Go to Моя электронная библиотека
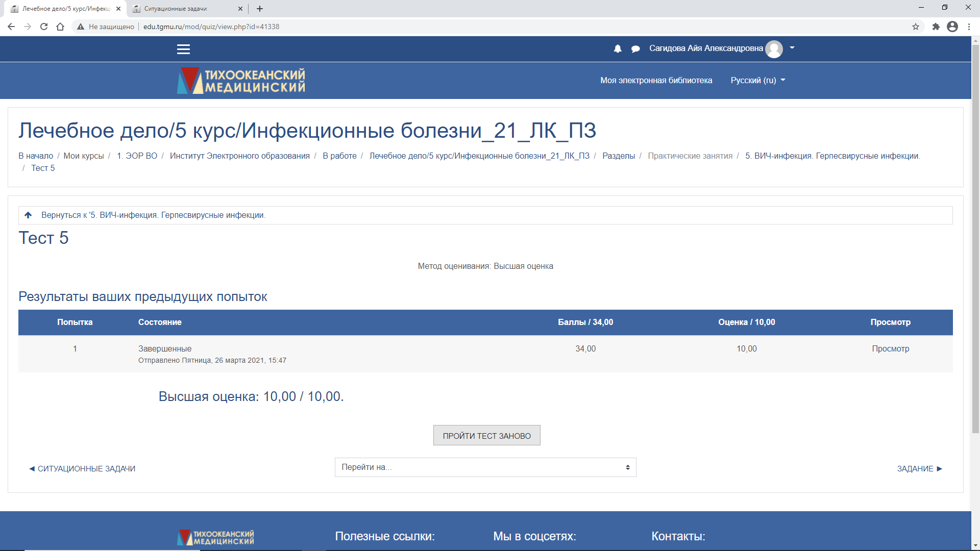The image size is (980, 551). pos(656,80)
